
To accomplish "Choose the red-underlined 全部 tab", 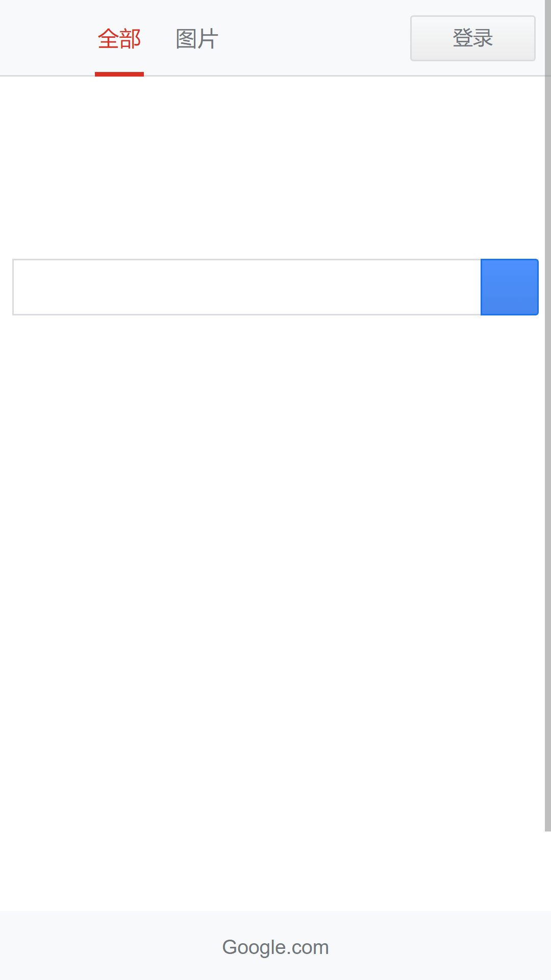I will (x=119, y=39).
